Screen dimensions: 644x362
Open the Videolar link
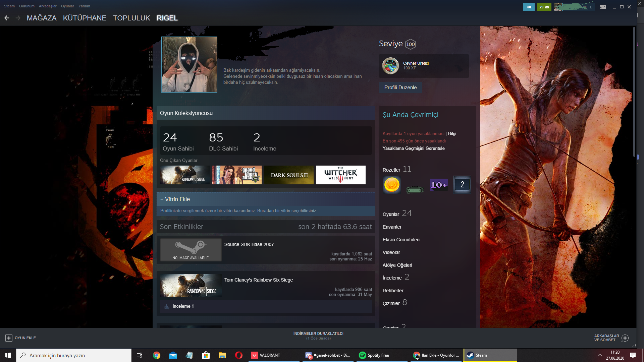[x=391, y=252]
